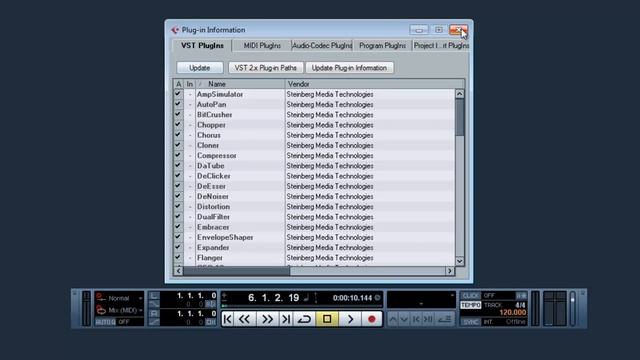Click marker down arrow button

tap(404, 319)
